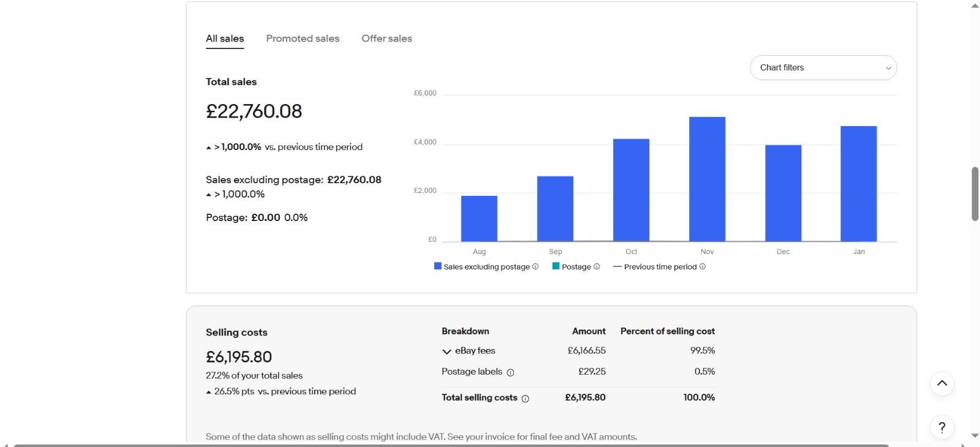Click the January sales bar
This screenshot has width=980, height=447.
(858, 184)
